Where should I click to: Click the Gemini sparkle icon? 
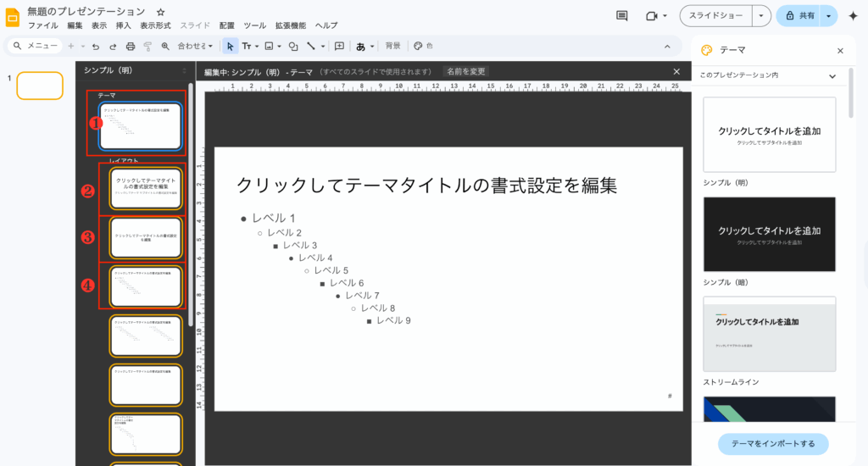(853, 16)
